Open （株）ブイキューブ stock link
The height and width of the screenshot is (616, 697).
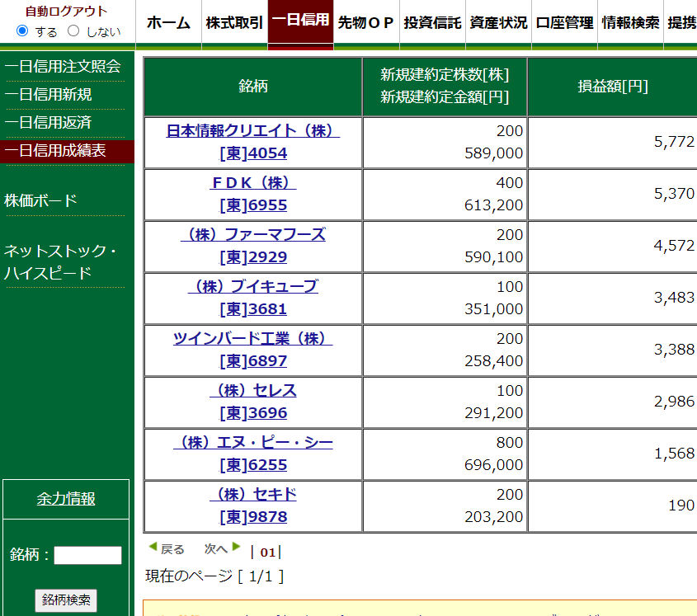coord(253,287)
